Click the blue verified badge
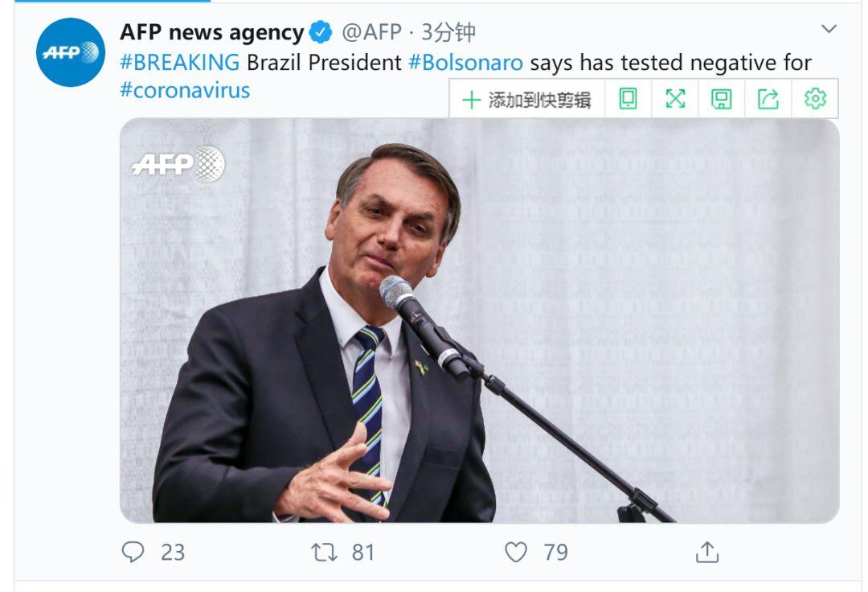Screen dimensions: 868x592 (x=321, y=32)
